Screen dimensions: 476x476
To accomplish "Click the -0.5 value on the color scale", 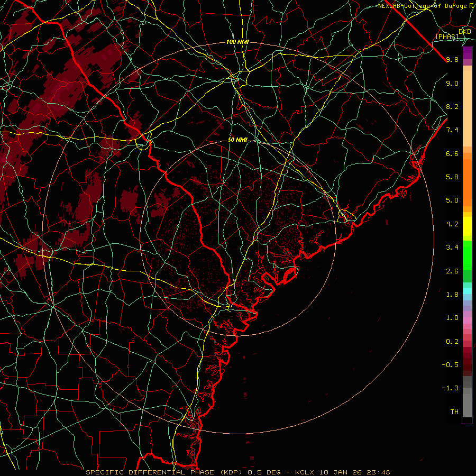I will point(450,365).
